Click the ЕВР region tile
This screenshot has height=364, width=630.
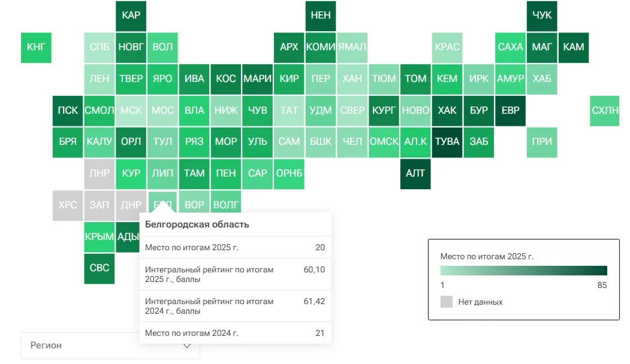pyautogui.click(x=510, y=110)
